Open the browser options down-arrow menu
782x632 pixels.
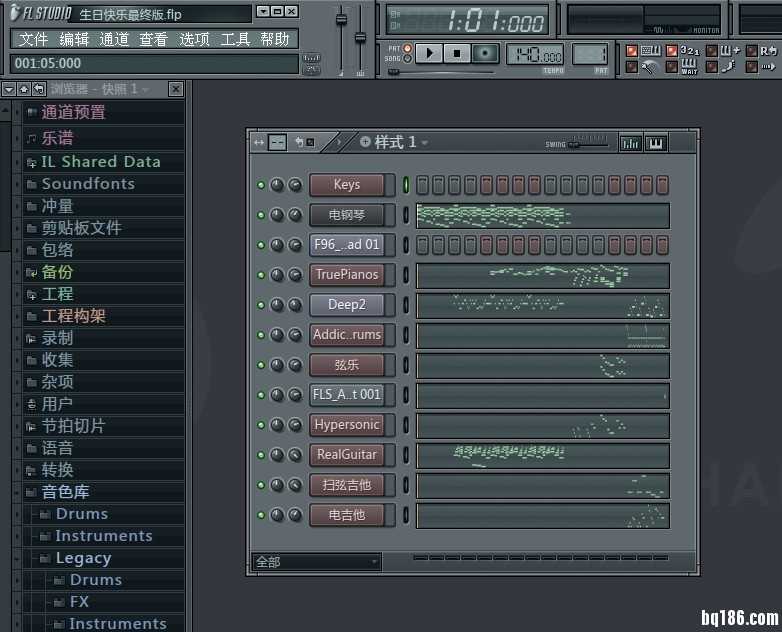(x=8, y=89)
